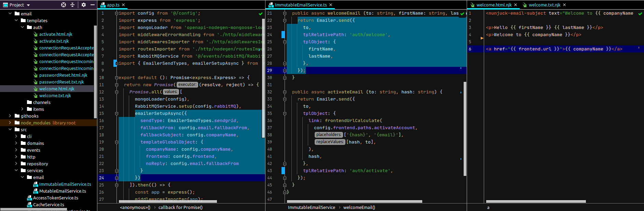The width and height of the screenshot is (644, 211).
Task: Click the green inspection checkmark in ImmutableEmailService.ts
Action: pos(462,14)
